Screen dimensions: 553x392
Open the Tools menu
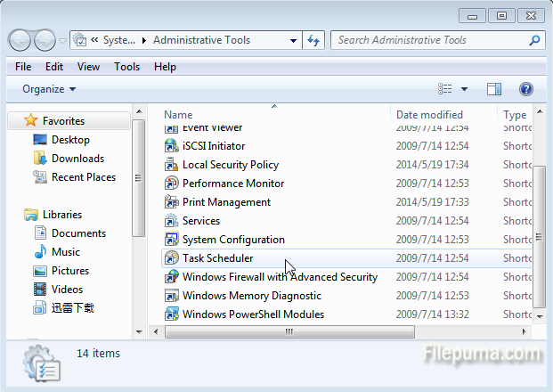pyautogui.click(x=126, y=67)
